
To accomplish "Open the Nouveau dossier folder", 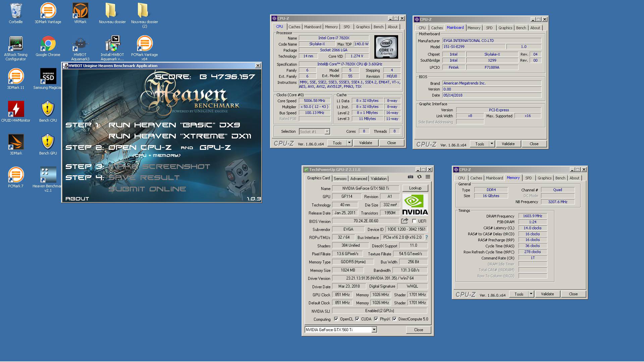I will (x=112, y=13).
